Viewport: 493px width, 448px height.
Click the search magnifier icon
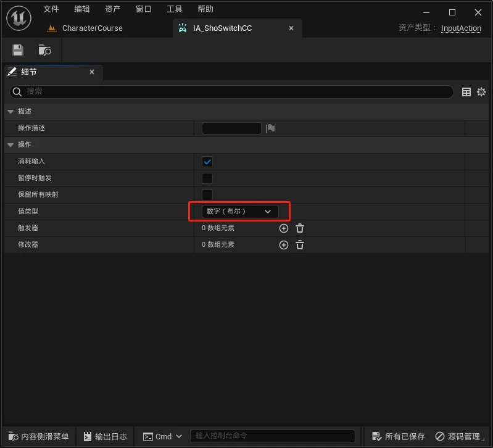(x=17, y=92)
